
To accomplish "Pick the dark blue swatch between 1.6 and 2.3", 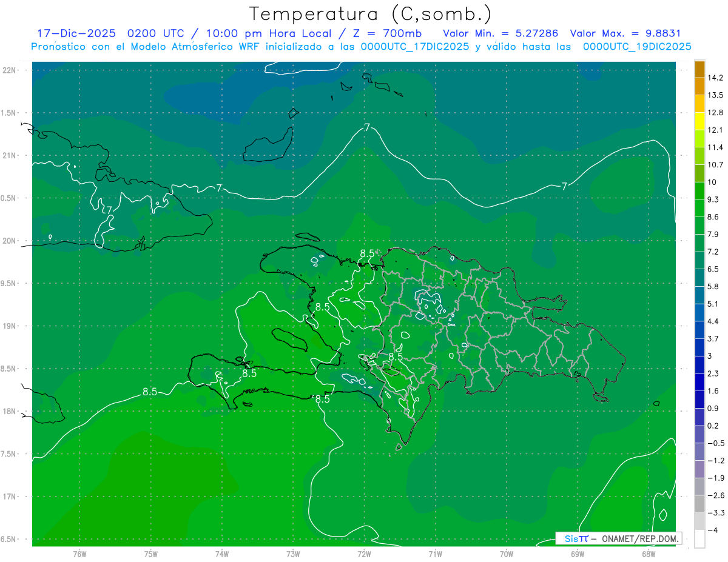I will 699,382.
